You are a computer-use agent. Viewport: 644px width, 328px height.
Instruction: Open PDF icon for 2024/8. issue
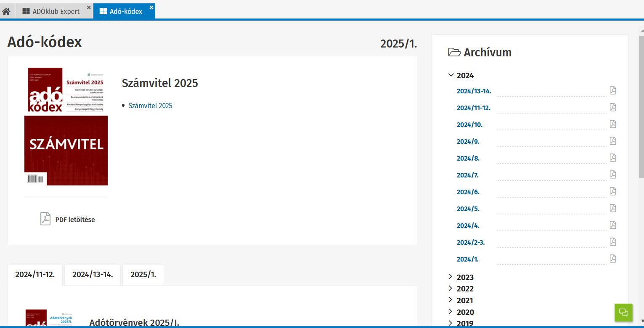[x=613, y=158]
